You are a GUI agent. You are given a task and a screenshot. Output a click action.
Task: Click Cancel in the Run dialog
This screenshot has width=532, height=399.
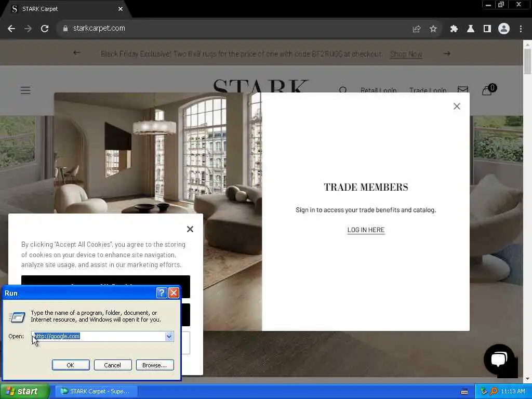point(113,365)
